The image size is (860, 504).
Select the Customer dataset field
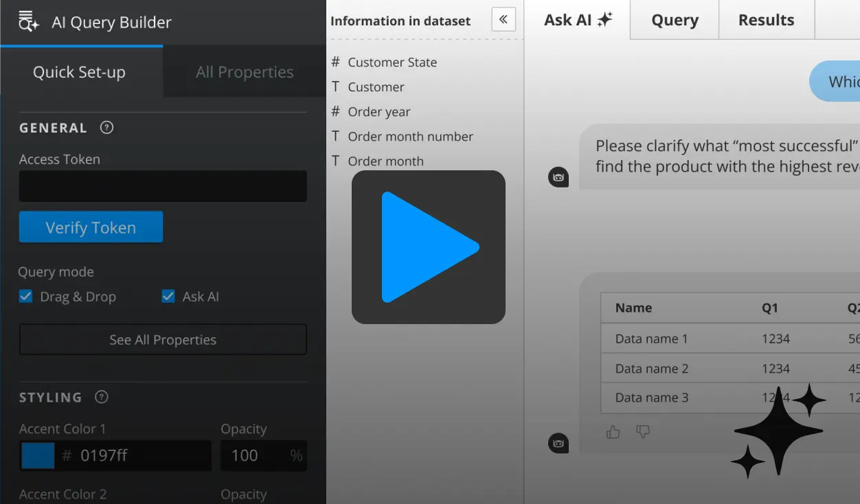click(376, 87)
